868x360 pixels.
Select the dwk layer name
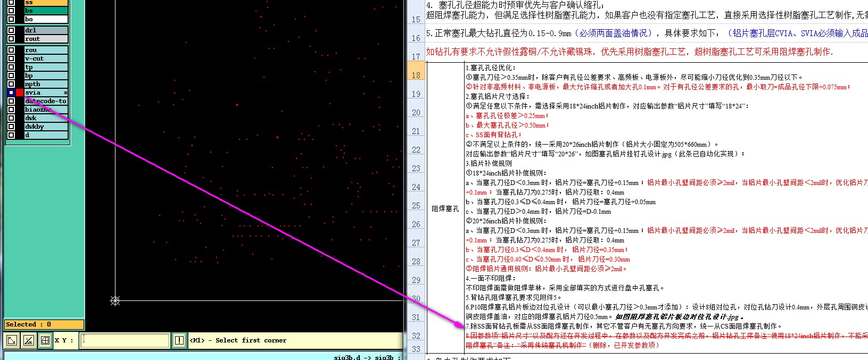[x=46, y=118]
